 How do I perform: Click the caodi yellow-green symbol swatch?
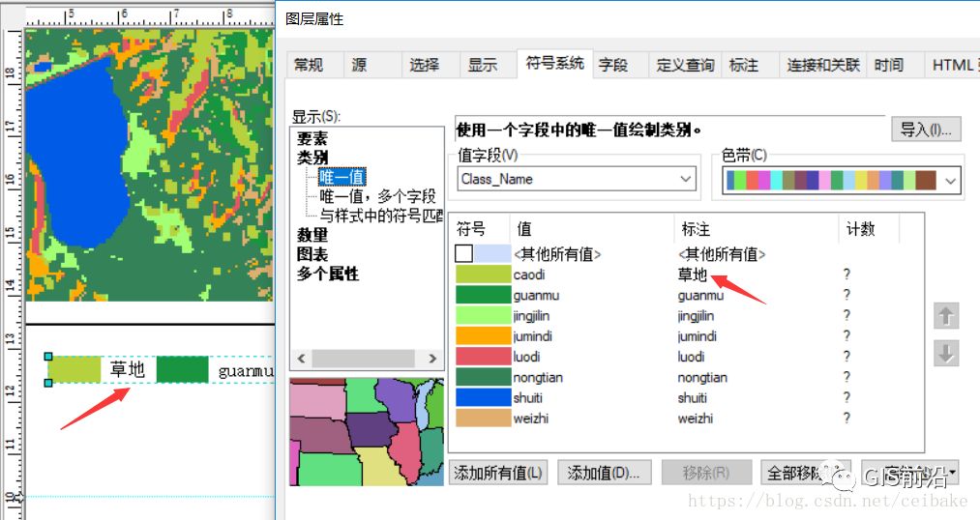click(x=483, y=274)
